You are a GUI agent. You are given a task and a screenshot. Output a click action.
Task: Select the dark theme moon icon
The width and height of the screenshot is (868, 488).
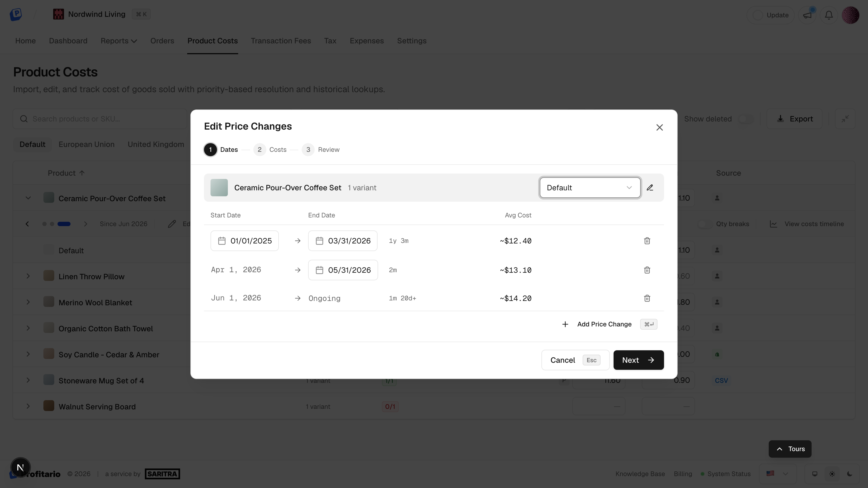[x=850, y=474]
